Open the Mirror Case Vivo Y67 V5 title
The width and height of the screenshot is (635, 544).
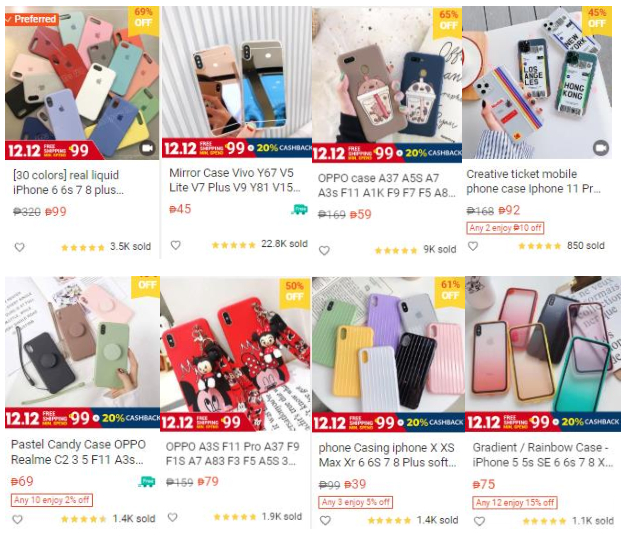click(x=235, y=180)
